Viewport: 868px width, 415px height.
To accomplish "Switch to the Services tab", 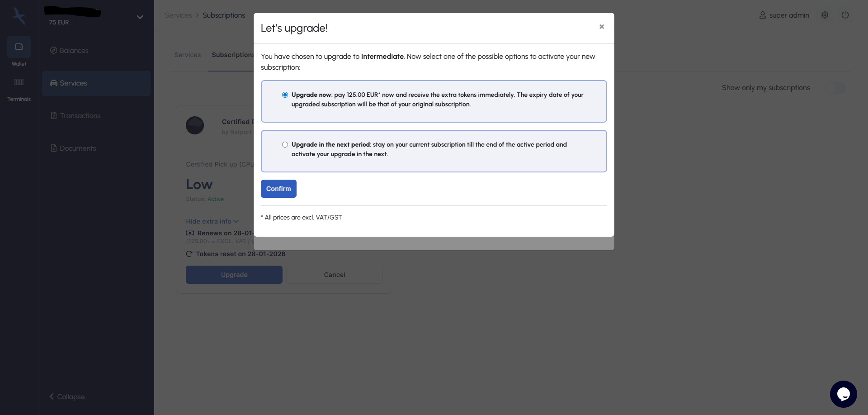I will (188, 55).
